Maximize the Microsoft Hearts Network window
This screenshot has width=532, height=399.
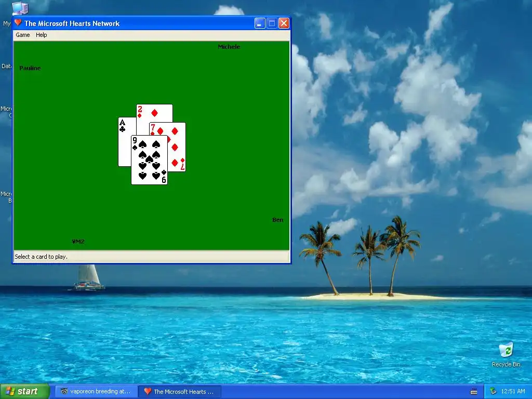(272, 23)
